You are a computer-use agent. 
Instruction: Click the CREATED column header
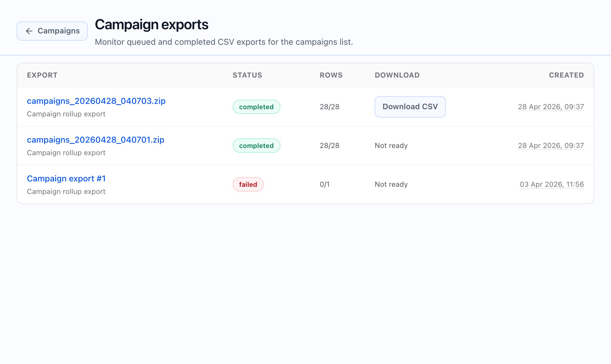(566, 75)
